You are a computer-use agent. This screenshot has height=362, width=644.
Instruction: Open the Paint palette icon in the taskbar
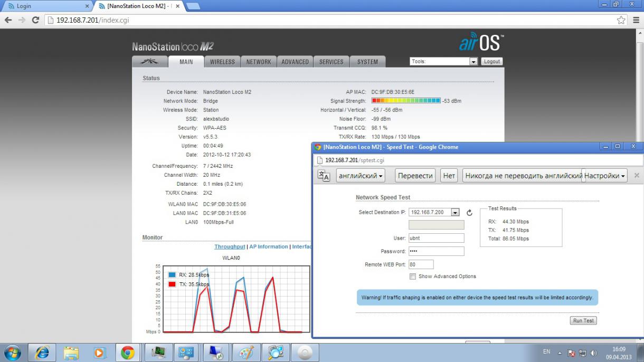246,352
